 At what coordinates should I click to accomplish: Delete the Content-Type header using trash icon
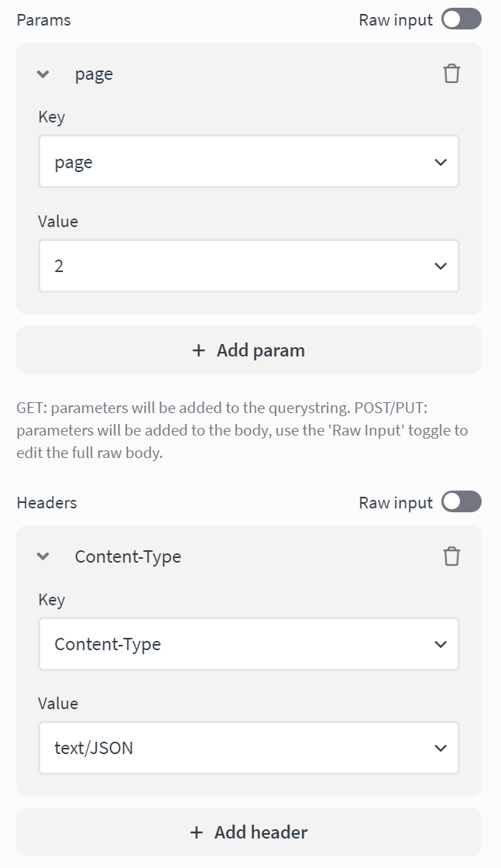point(451,556)
